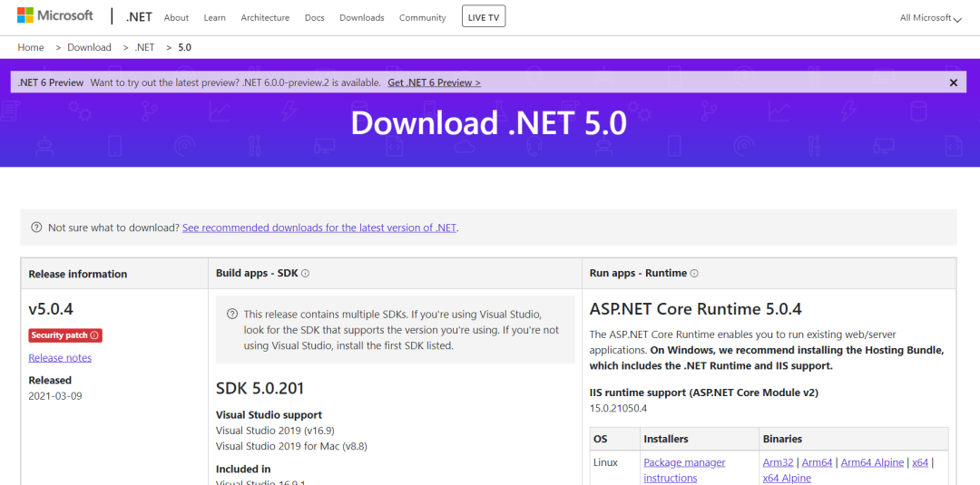Open the Learn menu item

(x=215, y=18)
